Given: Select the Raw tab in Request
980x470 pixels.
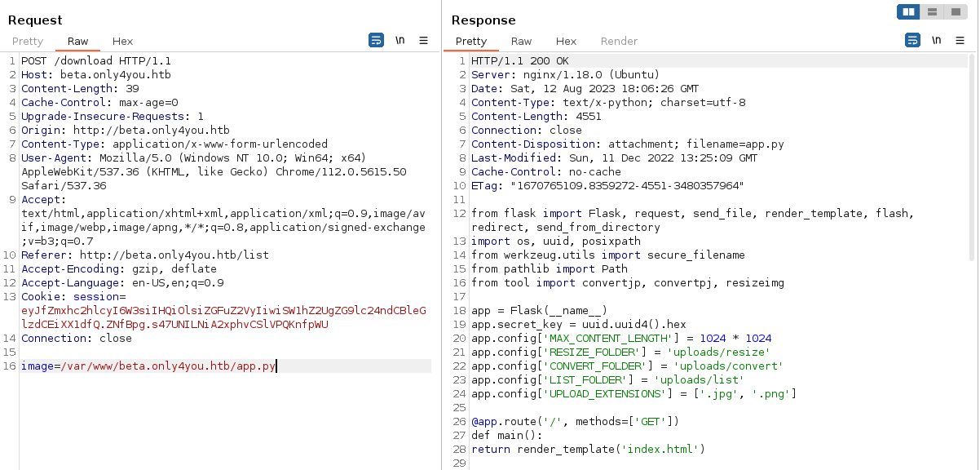Looking at the screenshot, I should [78, 41].
